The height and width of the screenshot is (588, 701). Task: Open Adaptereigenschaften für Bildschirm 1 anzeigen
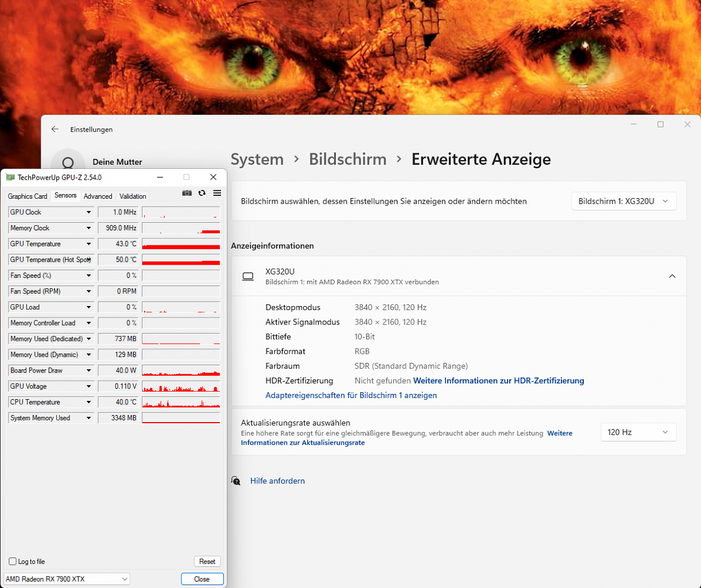point(351,395)
